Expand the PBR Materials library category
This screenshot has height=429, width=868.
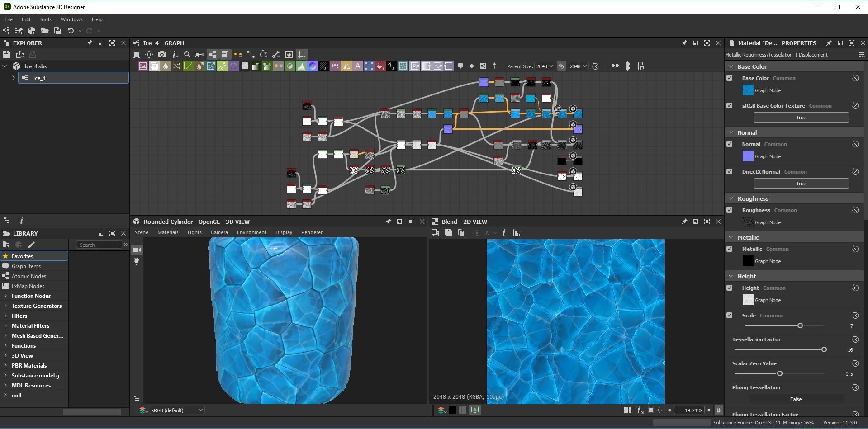click(5, 366)
